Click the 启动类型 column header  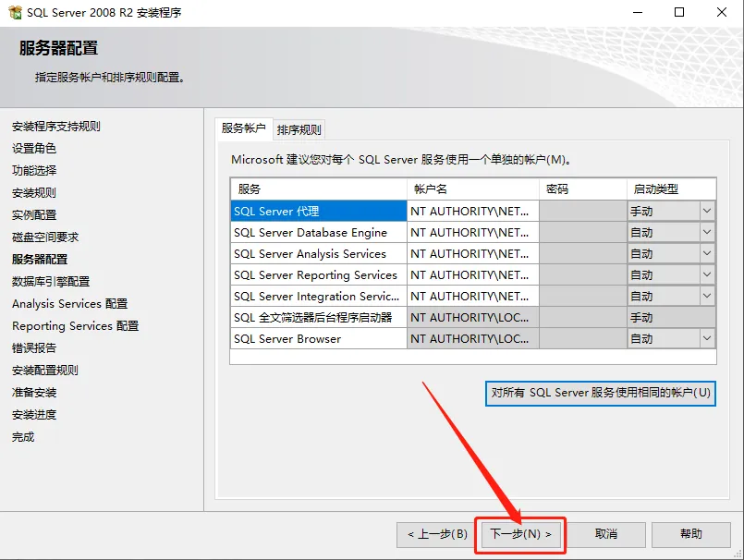(671, 189)
